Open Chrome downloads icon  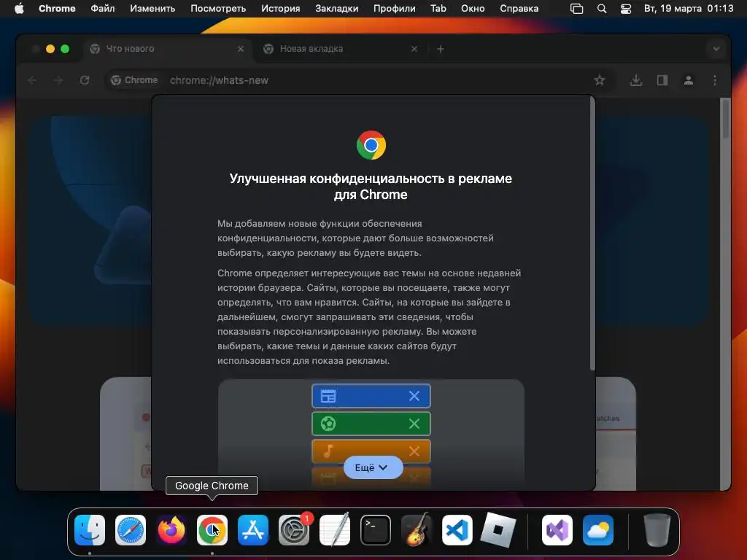pyautogui.click(x=636, y=80)
